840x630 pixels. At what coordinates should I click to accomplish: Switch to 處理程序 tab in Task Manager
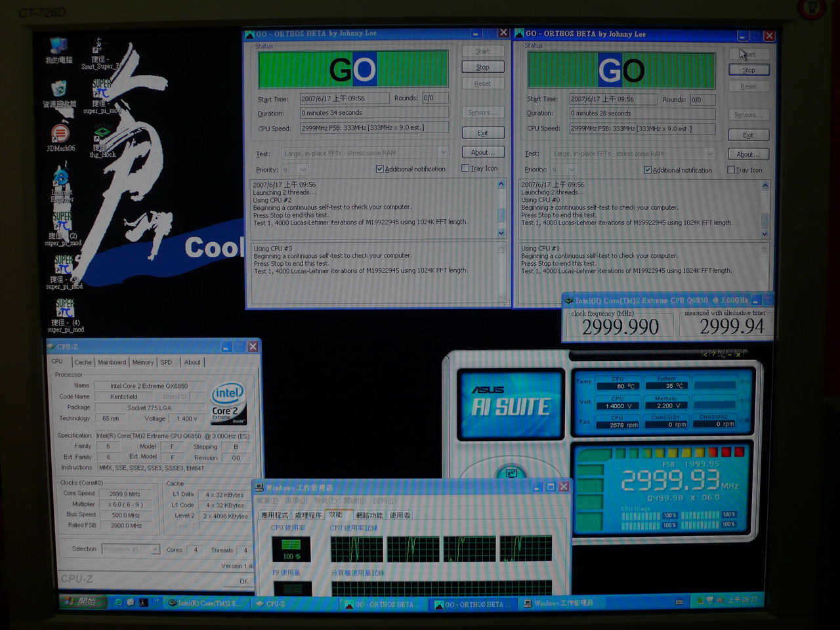click(x=308, y=515)
